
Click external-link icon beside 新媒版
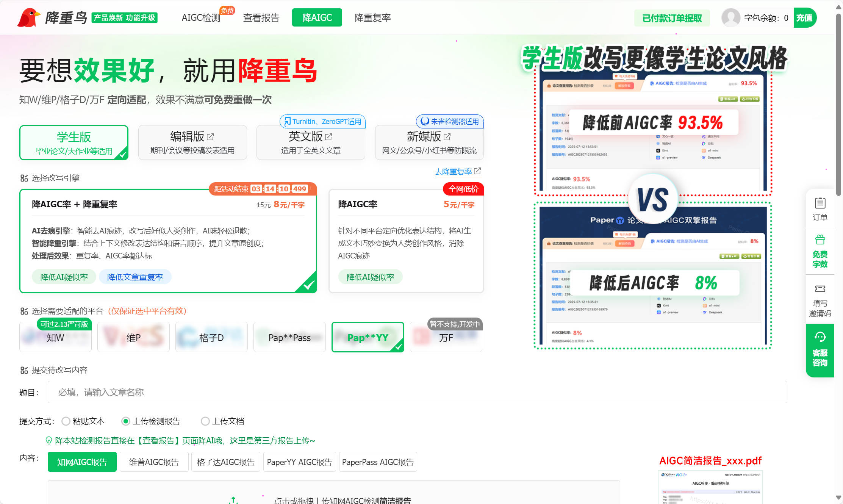447,136
